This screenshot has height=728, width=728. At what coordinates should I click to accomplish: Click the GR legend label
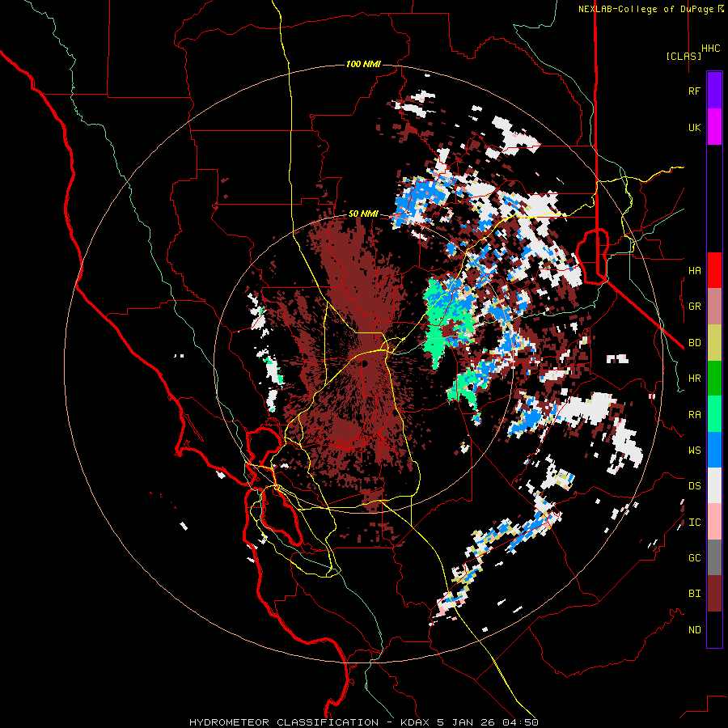click(x=694, y=307)
